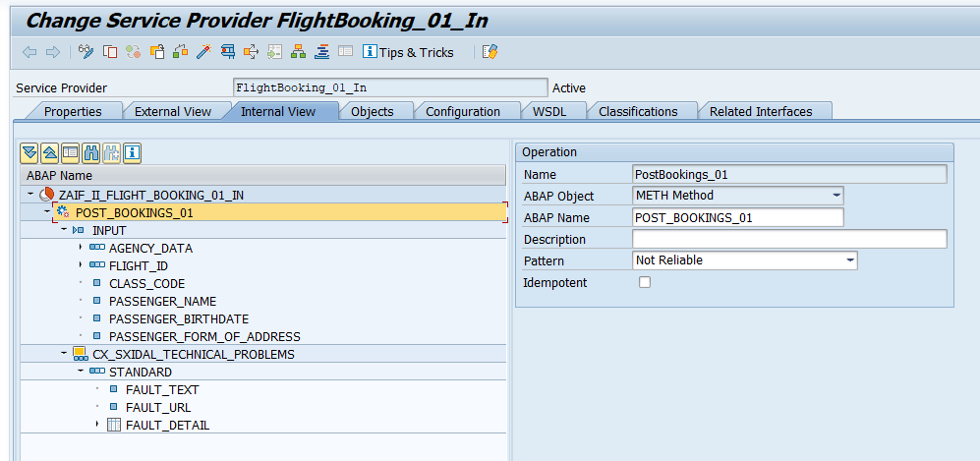Collapse the CX_SXIDAL_TECHNICAL_PROBLEMS node
The width and height of the screenshot is (980, 461).
pos(64,354)
